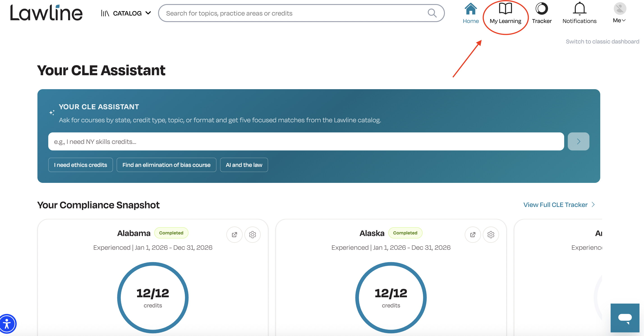Switch to classic dashboard
Screen dimensions: 644x336
[603, 41]
